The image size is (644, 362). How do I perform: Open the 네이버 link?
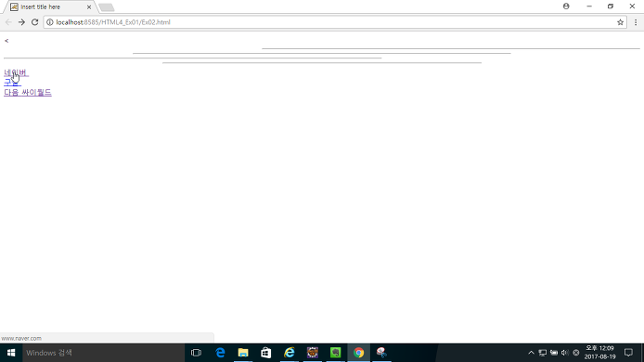point(16,72)
